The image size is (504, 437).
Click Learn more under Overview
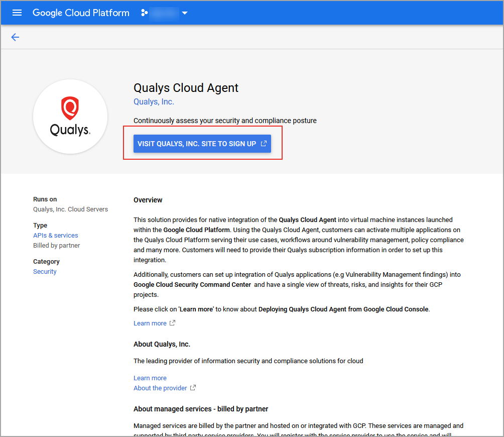tap(150, 323)
